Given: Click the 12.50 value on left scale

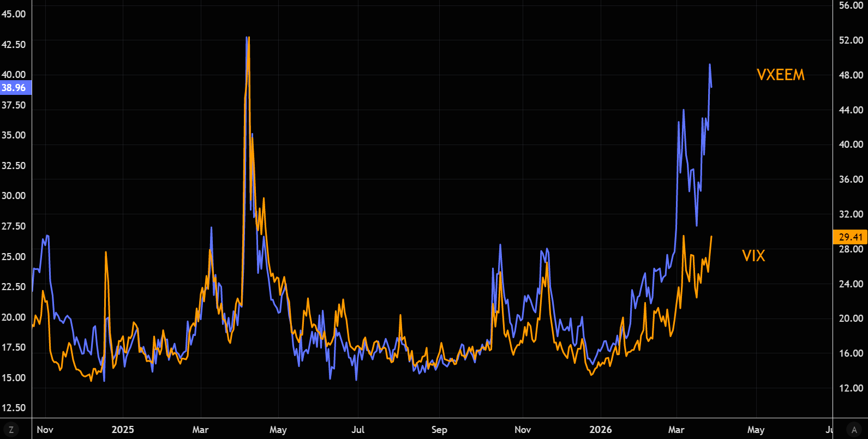Looking at the screenshot, I should [x=14, y=408].
